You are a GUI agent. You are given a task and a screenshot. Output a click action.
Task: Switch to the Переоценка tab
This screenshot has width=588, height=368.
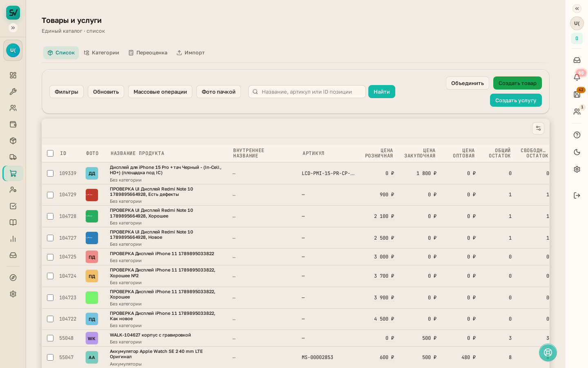pos(148,53)
